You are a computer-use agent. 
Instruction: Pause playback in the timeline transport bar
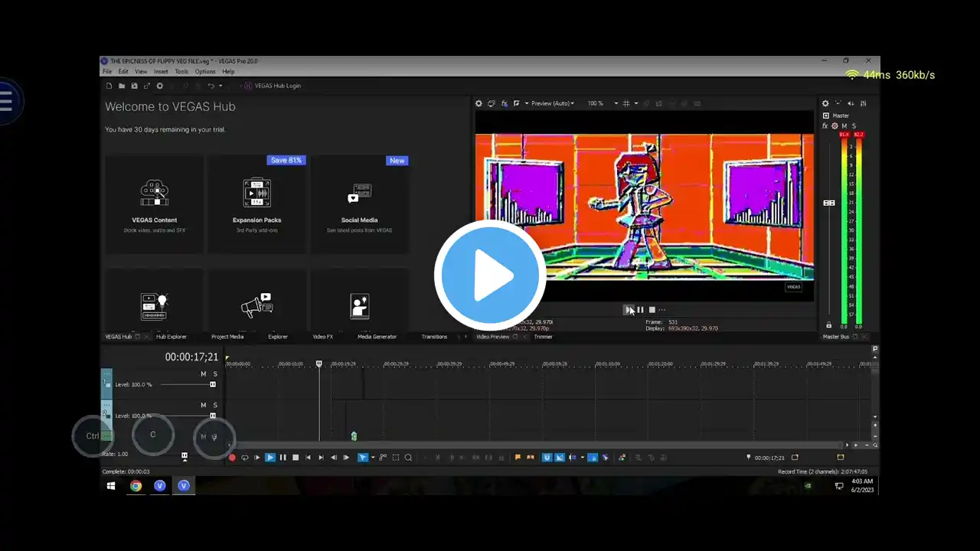pos(283,458)
